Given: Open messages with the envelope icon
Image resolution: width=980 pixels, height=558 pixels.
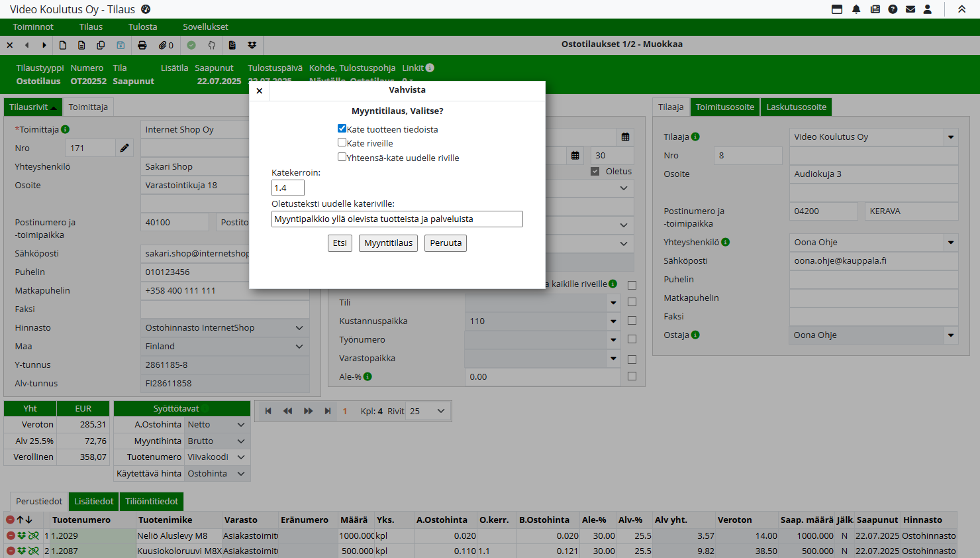Looking at the screenshot, I should [910, 9].
